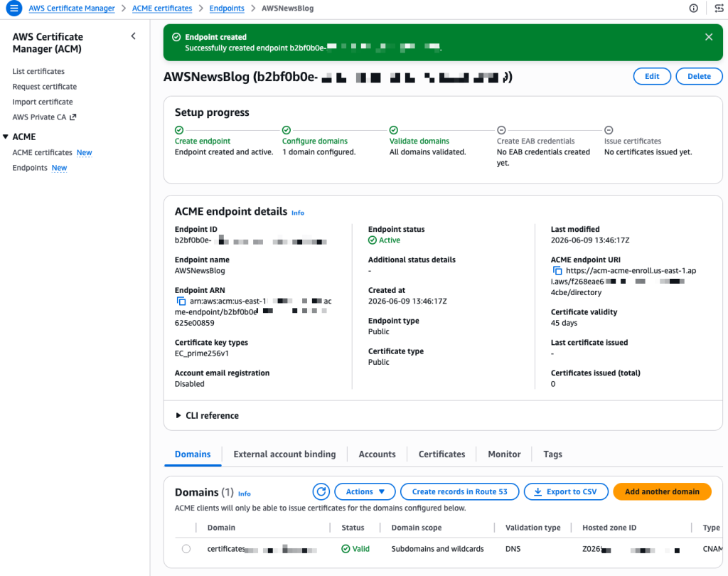Image resolution: width=728 pixels, height=576 pixels.
Task: Open the Actions dropdown
Action: point(365,491)
